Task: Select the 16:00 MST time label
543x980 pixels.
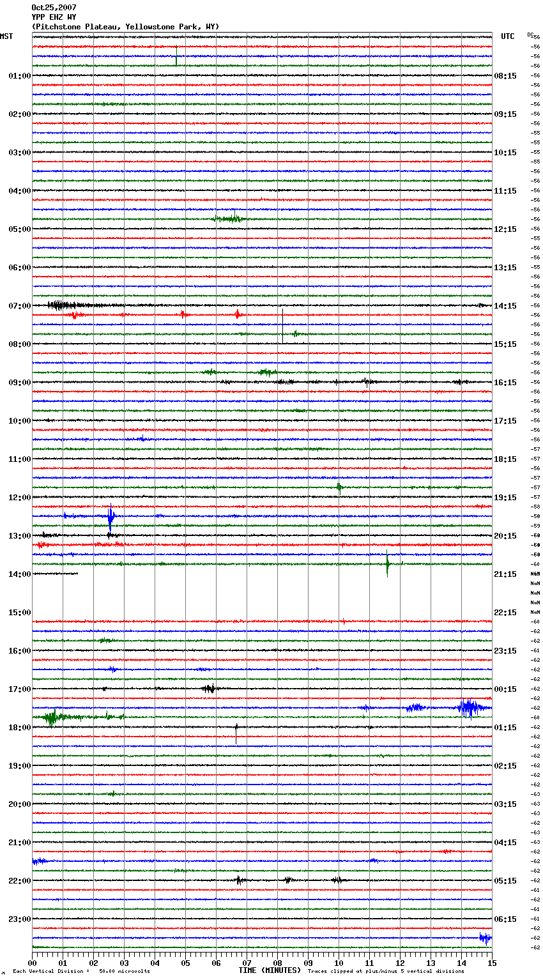Action: tap(20, 651)
